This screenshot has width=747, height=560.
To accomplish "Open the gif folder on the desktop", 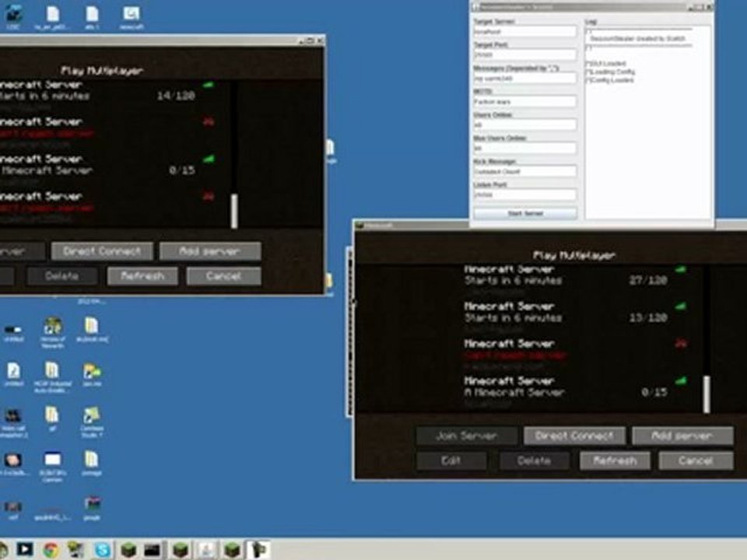I will [52, 418].
